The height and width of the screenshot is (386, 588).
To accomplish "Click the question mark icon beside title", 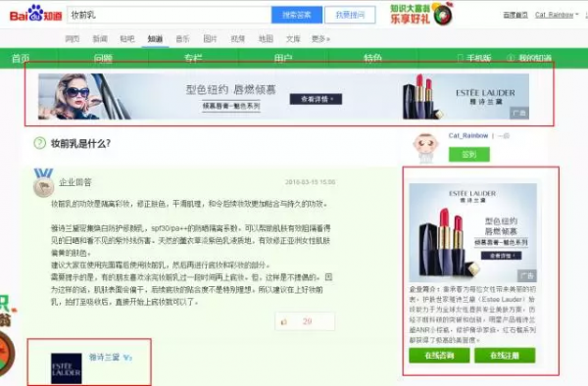I will tap(40, 143).
